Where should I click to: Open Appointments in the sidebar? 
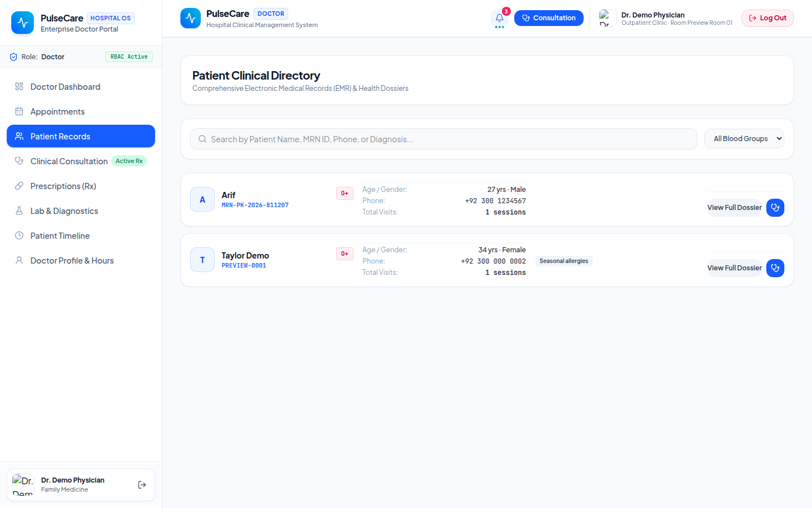[81, 112]
